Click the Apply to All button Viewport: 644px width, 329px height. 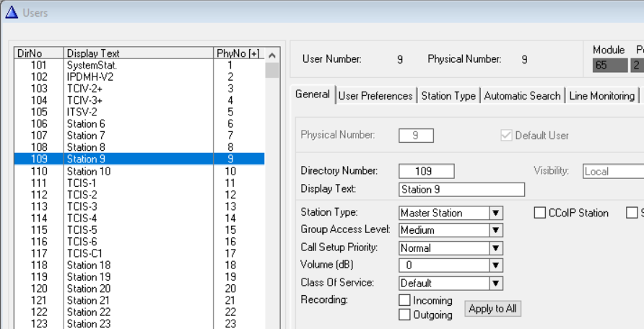tap(493, 309)
